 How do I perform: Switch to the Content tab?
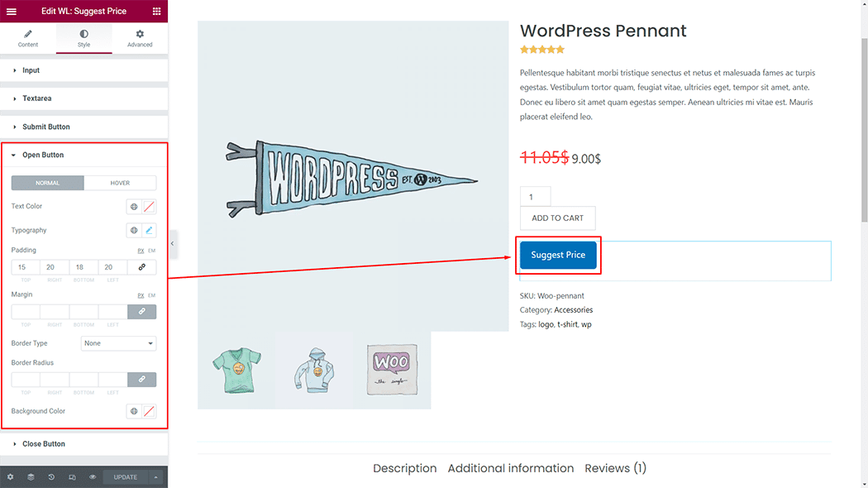coord(28,38)
